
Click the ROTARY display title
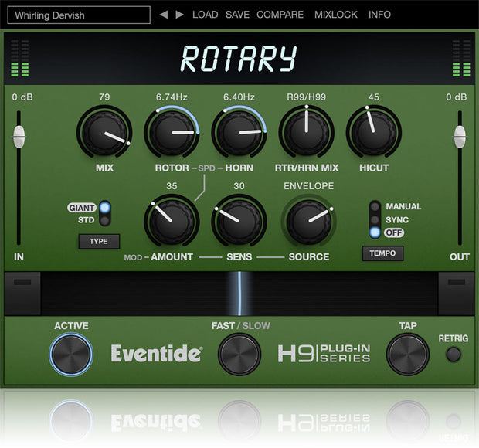tap(239, 59)
